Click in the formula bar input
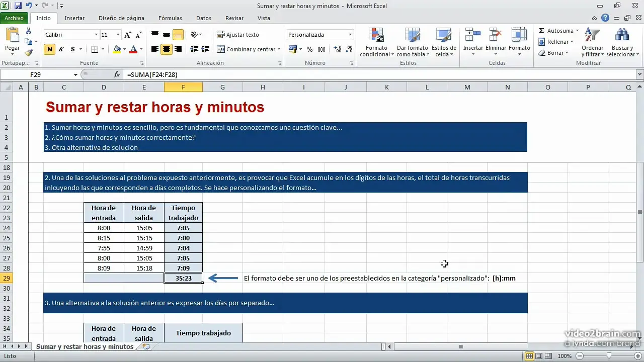644x362 pixels. pos(380,74)
